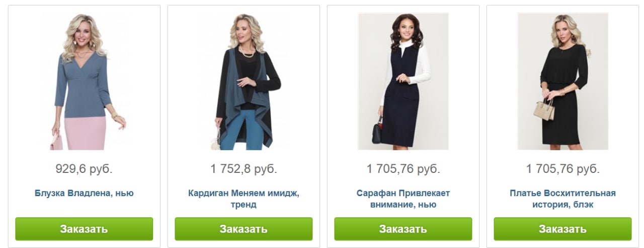Viewport: 644px width, 248px height.
Task: Follow the Кардиган Меняем имидж, тренд link
Action: click(x=244, y=199)
